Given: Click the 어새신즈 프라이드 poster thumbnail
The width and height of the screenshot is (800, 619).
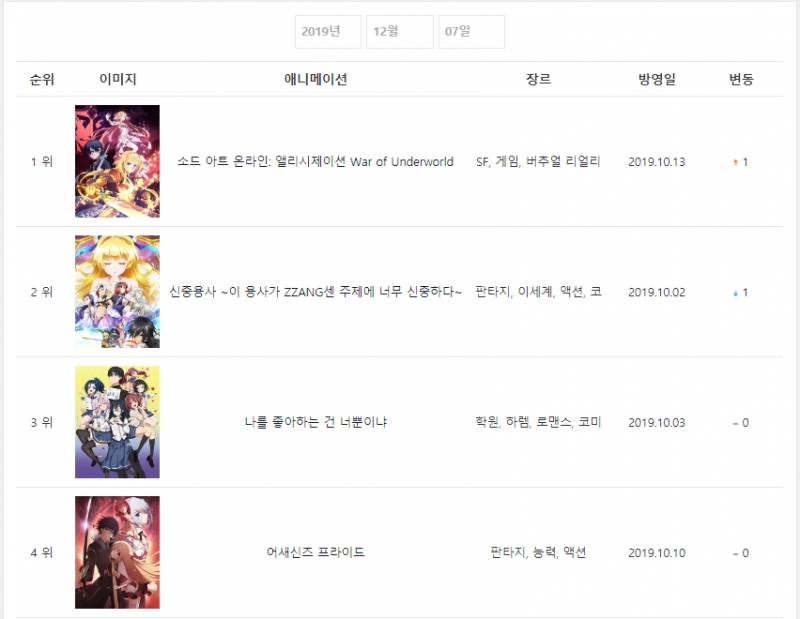Looking at the screenshot, I should [117, 552].
